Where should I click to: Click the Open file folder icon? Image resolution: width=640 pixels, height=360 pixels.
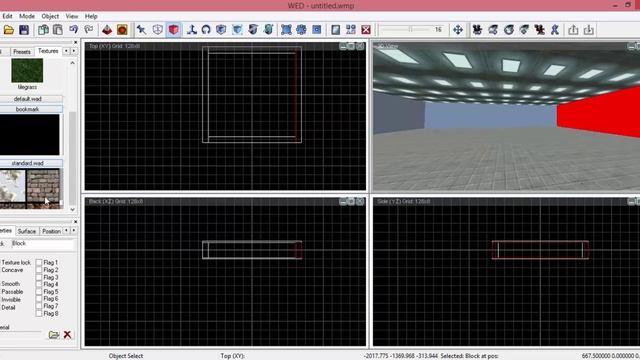pyautogui.click(x=9, y=30)
